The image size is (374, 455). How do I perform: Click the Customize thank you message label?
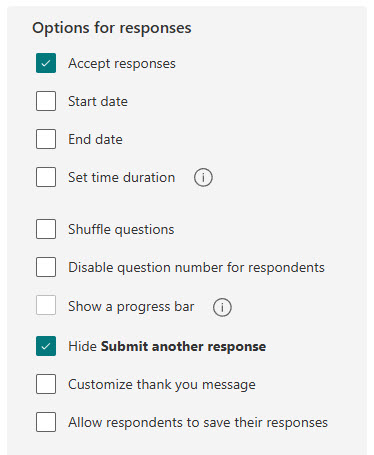162,385
